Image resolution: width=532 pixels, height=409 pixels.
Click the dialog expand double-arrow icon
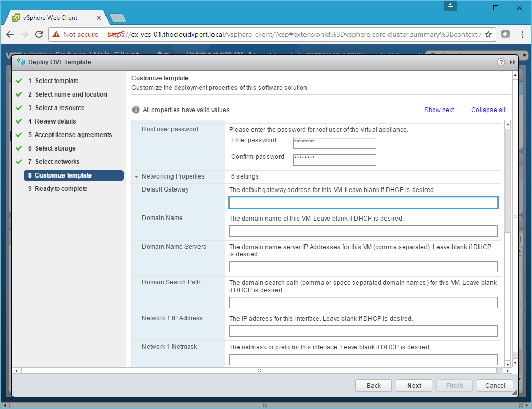[x=512, y=62]
